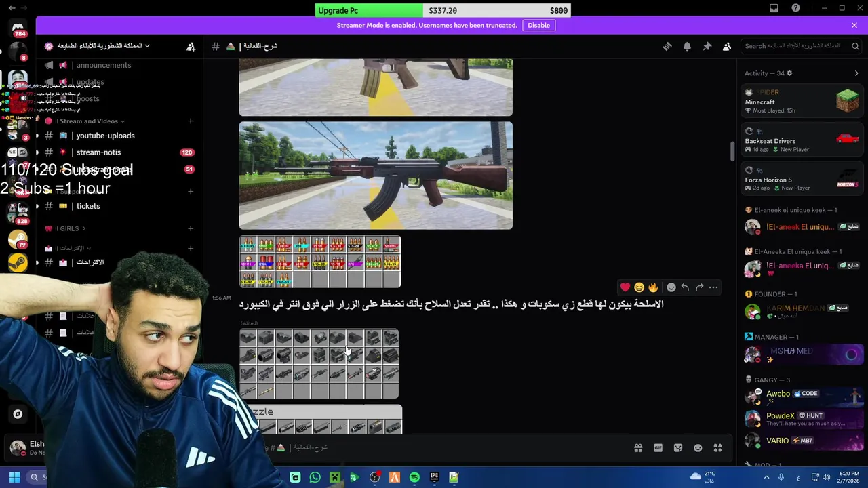This screenshot has width=868, height=488.
Task: Open the AK-47 Minecraft screenshot
Action: [376, 176]
